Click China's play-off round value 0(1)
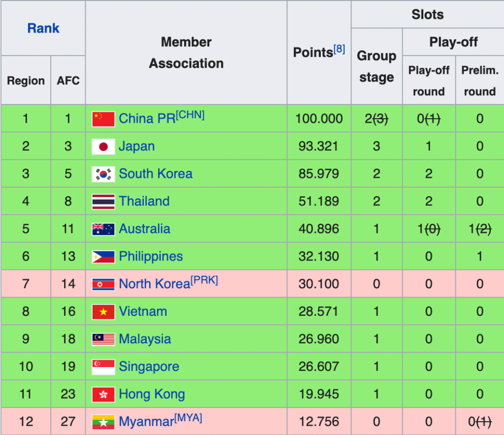The width and height of the screenshot is (504, 435). click(x=429, y=119)
